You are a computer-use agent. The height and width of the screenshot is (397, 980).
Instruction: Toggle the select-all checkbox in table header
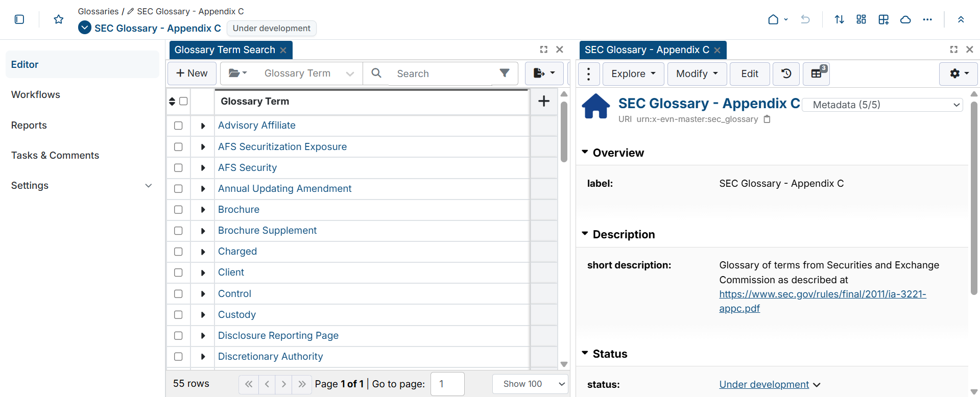[x=183, y=101]
